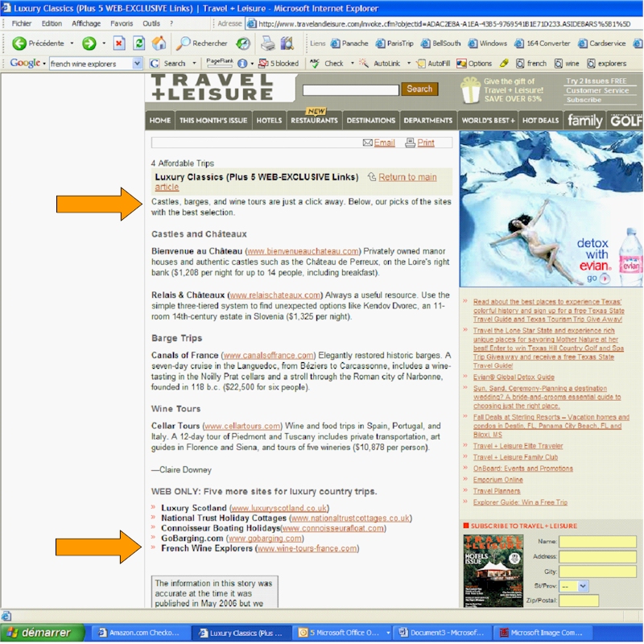Go to the DESTINATIONS tab
This screenshot has height=644, width=644.
click(x=371, y=120)
